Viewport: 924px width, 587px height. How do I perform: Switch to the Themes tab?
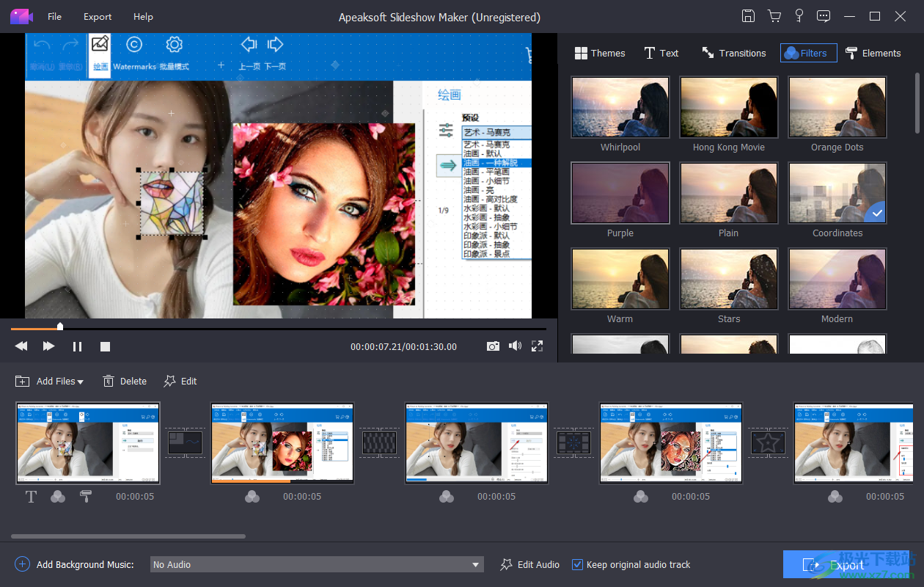click(599, 52)
